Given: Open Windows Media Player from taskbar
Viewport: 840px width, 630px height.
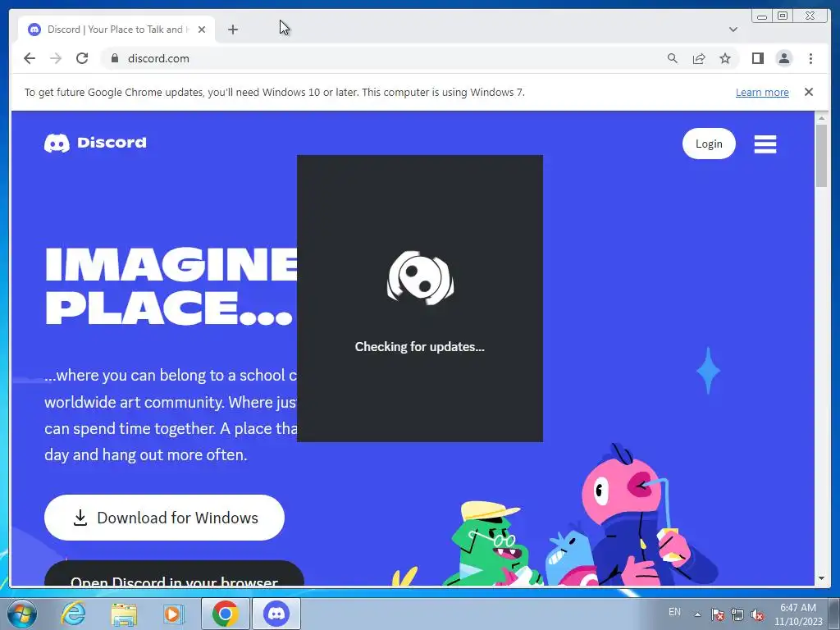Looking at the screenshot, I should 172,614.
